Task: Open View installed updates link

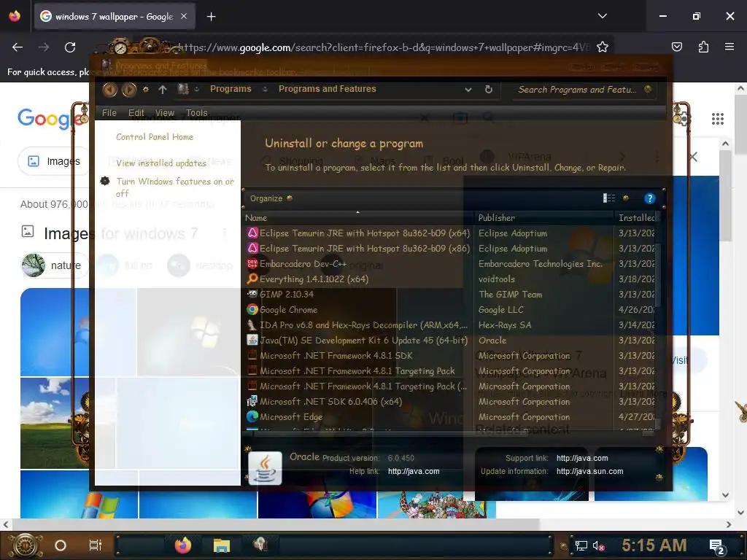Action: [x=161, y=163]
